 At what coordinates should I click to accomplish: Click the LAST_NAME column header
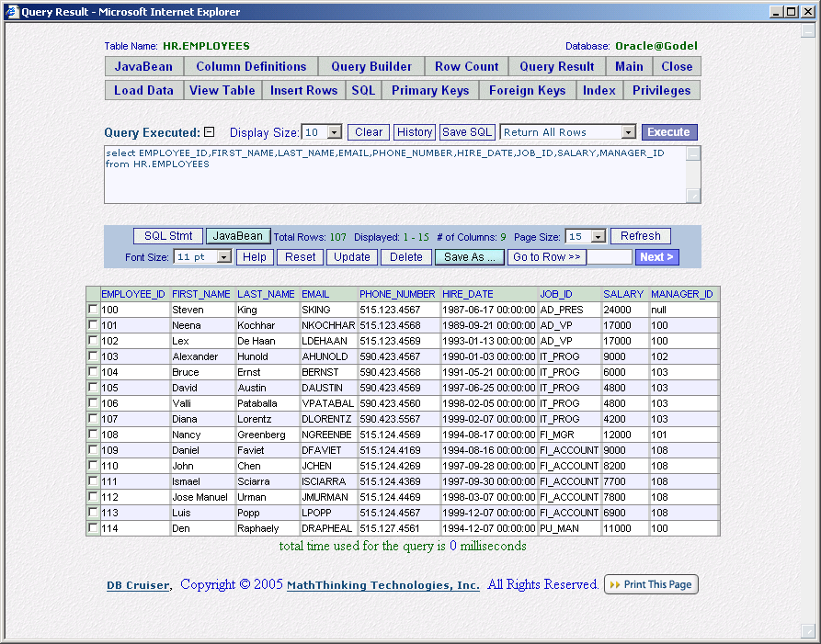pyautogui.click(x=266, y=294)
